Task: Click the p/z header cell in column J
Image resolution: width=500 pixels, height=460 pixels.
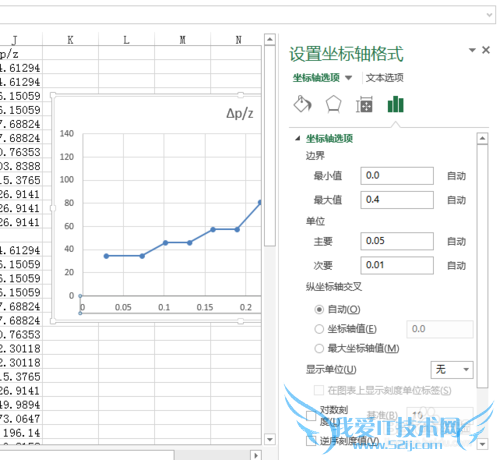Action: [x=21, y=53]
